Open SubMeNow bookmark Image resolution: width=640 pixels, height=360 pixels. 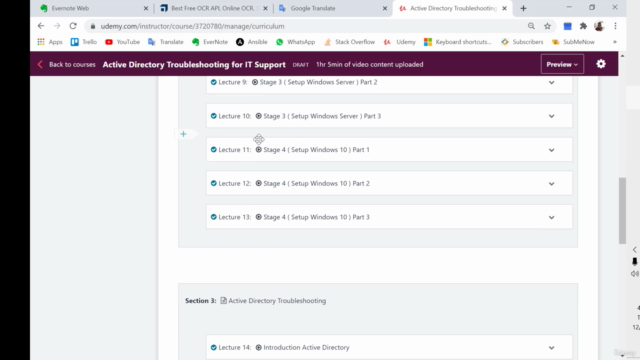pyautogui.click(x=573, y=42)
